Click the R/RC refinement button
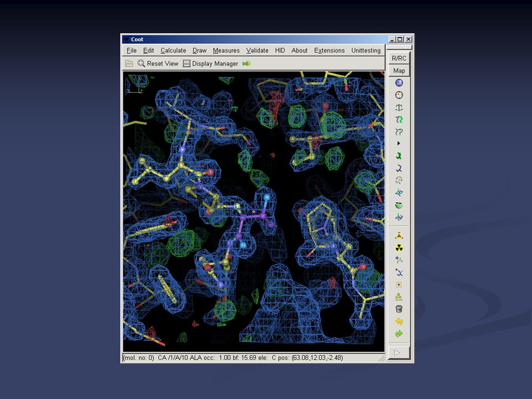The height and width of the screenshot is (399, 532). coord(399,58)
